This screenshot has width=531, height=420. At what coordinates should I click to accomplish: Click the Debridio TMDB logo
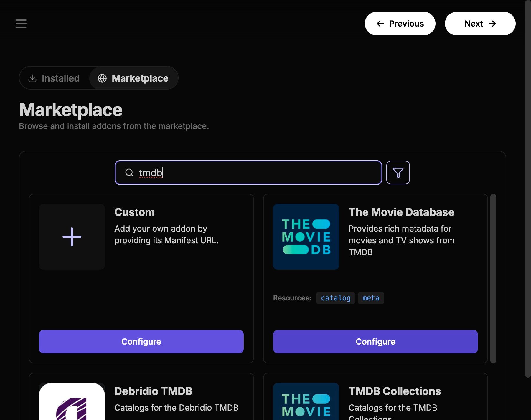coord(72,401)
